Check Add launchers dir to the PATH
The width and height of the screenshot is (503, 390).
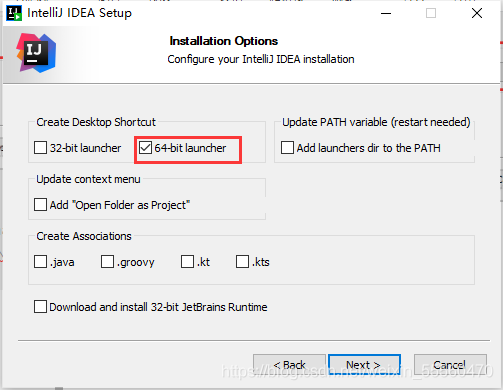click(287, 148)
